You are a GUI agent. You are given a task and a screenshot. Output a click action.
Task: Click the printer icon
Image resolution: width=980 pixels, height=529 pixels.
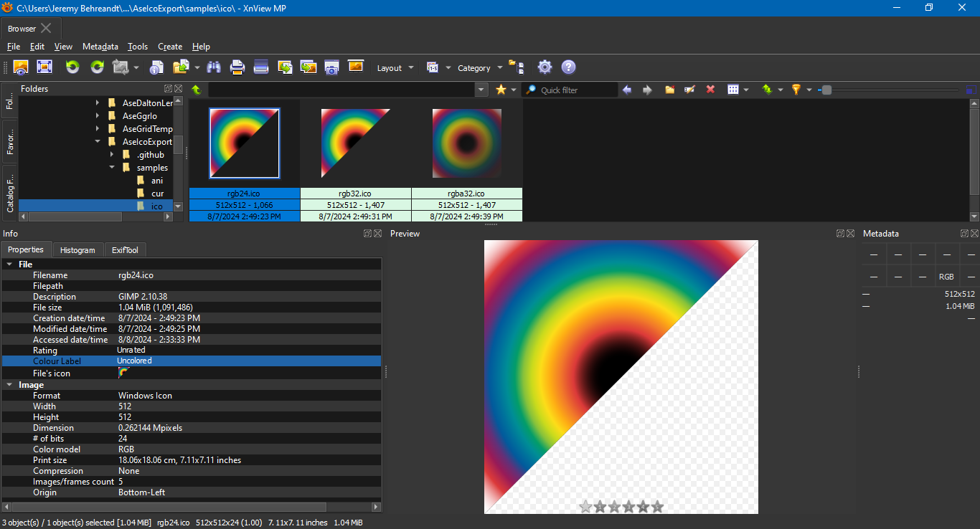[237, 67]
